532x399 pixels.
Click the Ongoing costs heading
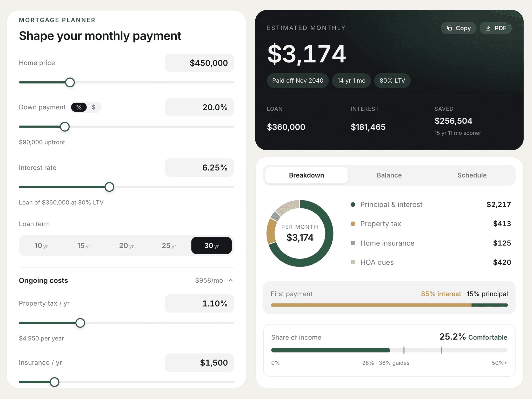(x=43, y=281)
